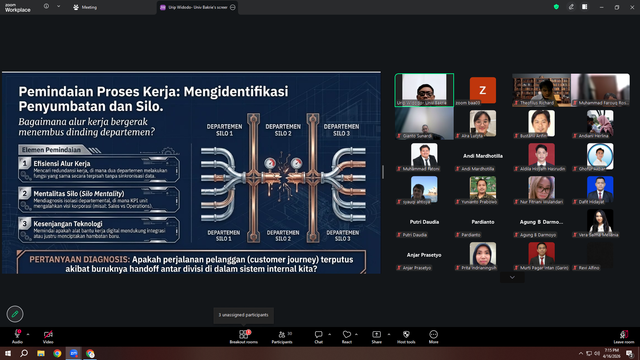Open the Windows Start menu
Image resolution: width=640 pixels, height=360 pixels.
tap(8, 353)
